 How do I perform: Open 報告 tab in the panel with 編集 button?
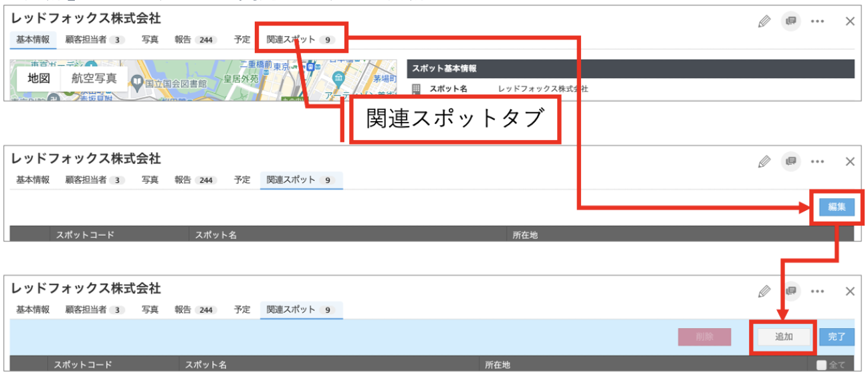195,180
